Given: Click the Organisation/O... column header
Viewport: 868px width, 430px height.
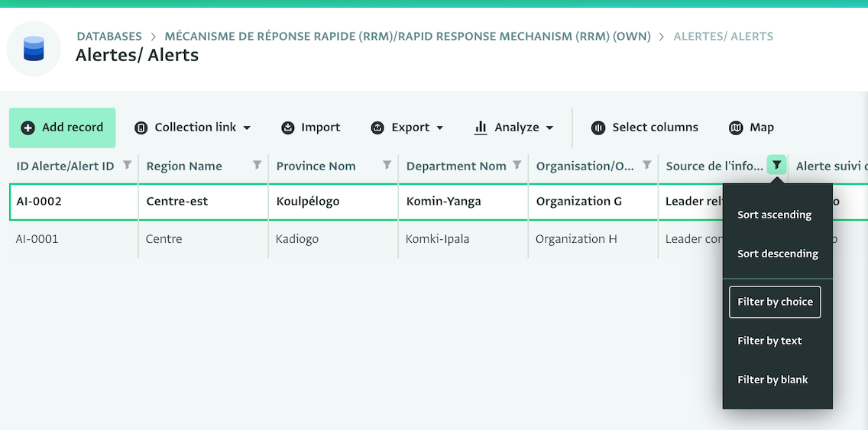Looking at the screenshot, I should pyautogui.click(x=586, y=166).
